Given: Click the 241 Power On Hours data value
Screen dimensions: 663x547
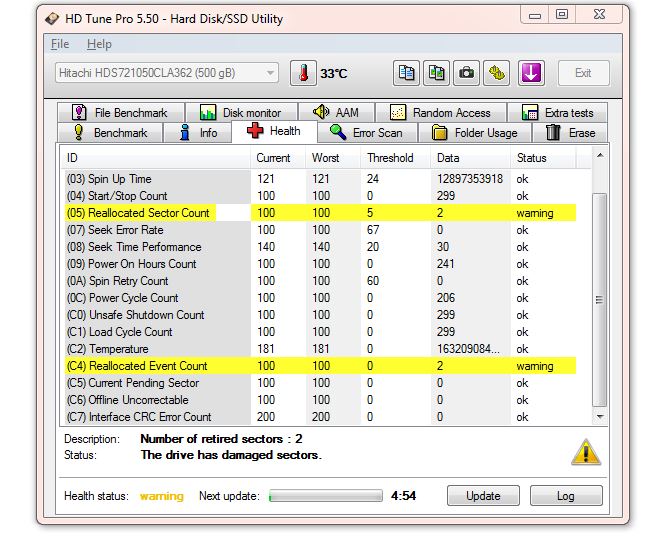Looking at the screenshot, I should [x=446, y=264].
